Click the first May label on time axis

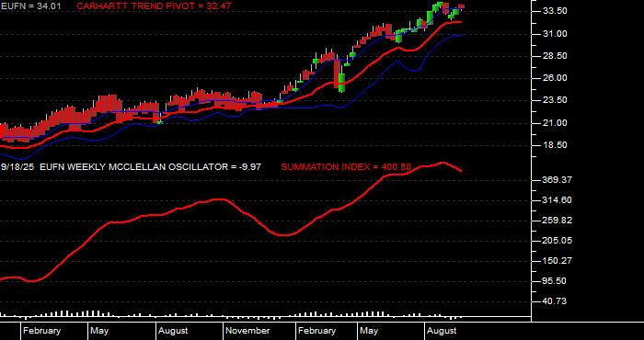coord(99,331)
